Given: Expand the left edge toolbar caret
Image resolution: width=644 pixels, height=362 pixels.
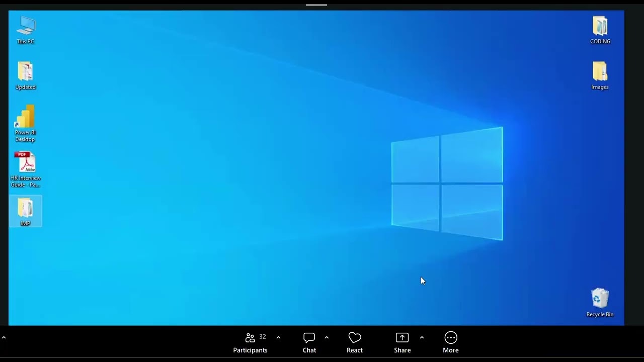Looking at the screenshot, I should 4,338.
